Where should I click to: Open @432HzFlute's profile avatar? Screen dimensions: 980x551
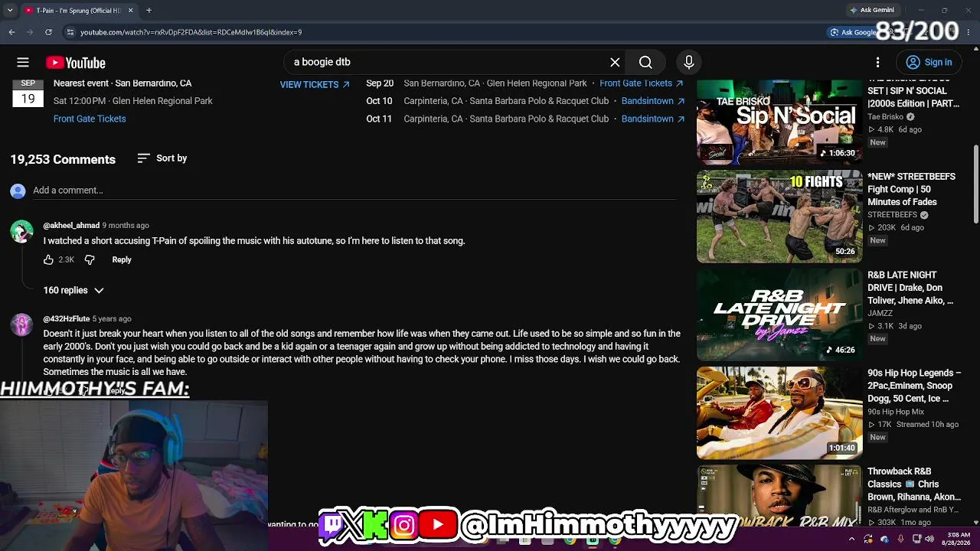21,324
